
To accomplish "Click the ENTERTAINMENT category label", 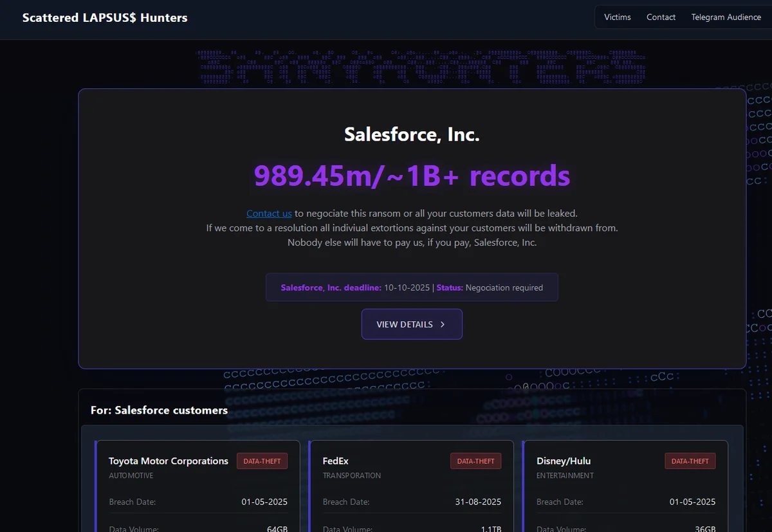I will (x=565, y=475).
